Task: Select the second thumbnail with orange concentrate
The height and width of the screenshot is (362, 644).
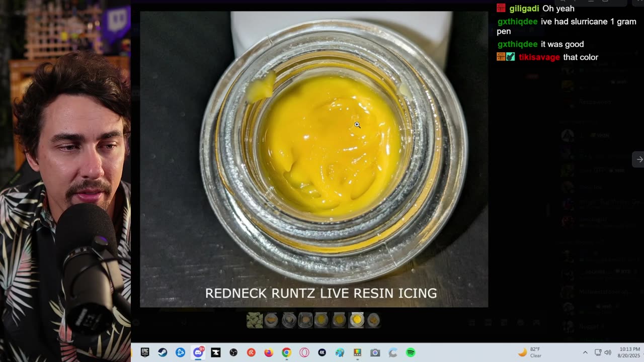Action: point(271,320)
